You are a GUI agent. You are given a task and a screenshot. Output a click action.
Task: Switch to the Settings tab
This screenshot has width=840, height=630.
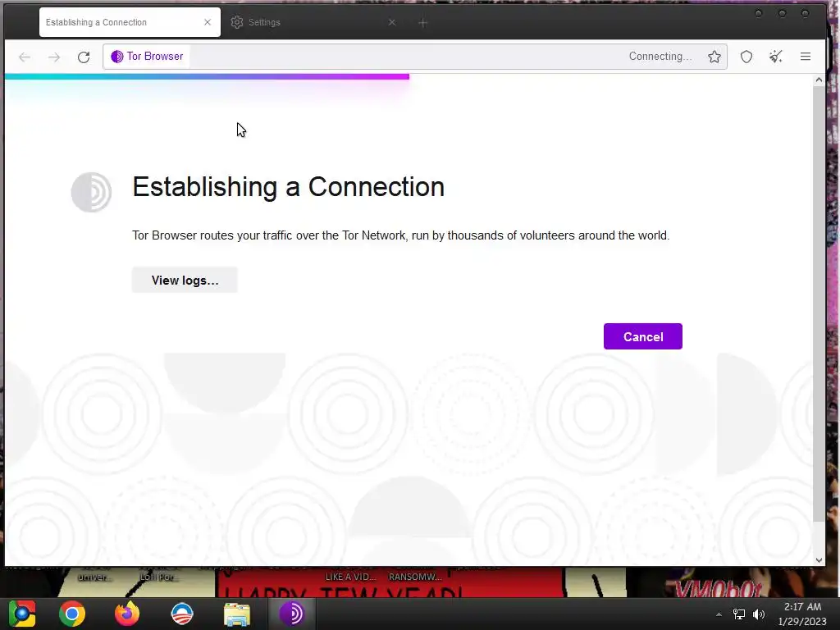pos(313,22)
